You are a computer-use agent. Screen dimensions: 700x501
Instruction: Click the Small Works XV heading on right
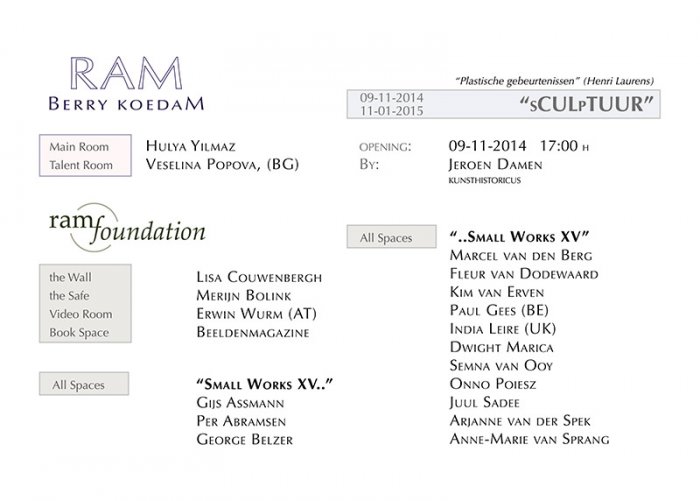(520, 236)
